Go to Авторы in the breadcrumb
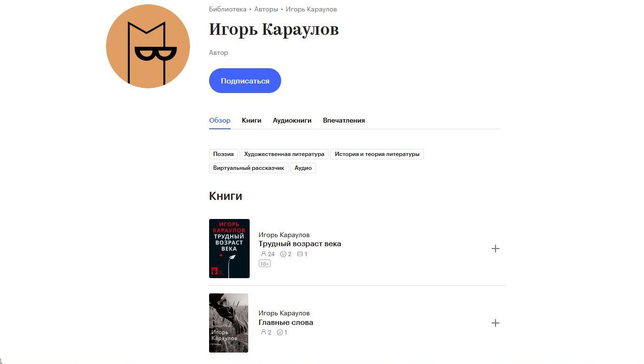Image resolution: width=644 pixels, height=364 pixels. click(266, 10)
